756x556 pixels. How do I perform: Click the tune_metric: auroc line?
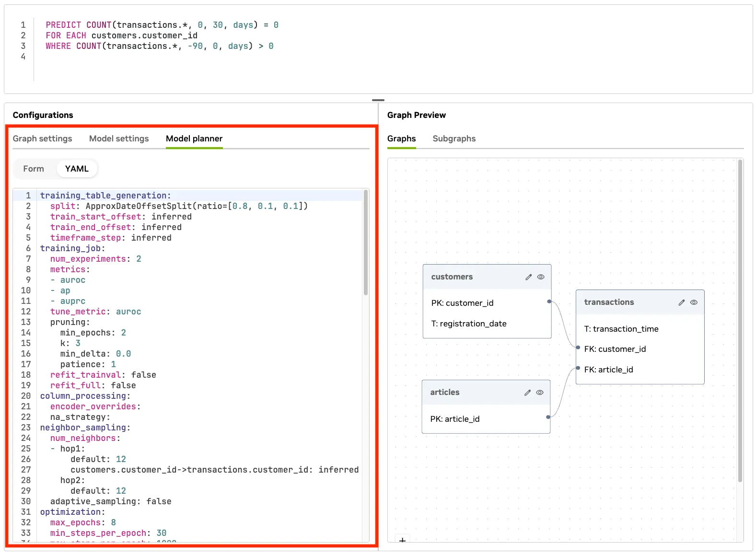96,312
